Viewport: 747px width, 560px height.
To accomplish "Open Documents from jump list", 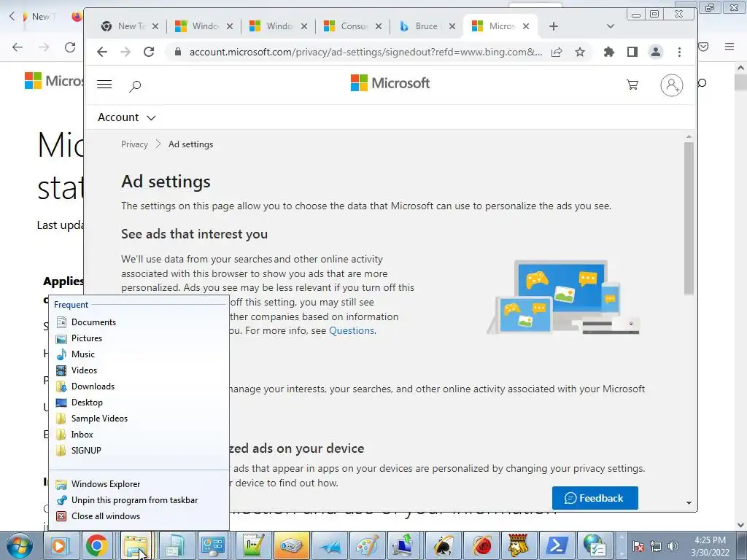I will pyautogui.click(x=139, y=322).
